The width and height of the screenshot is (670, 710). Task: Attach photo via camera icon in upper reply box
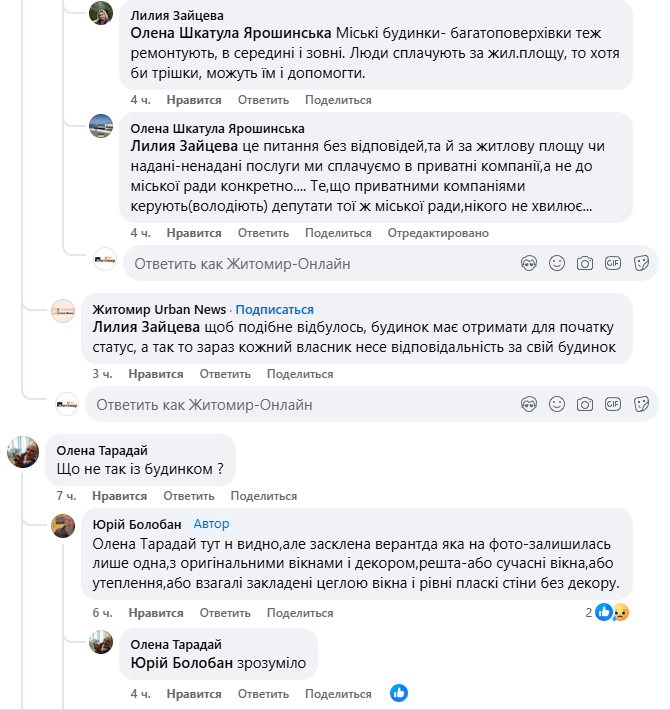585,263
